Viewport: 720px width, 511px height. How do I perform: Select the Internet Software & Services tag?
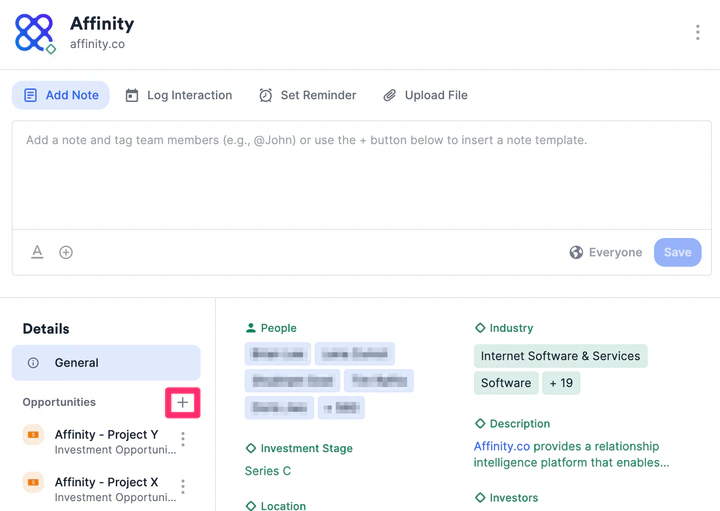click(x=561, y=356)
